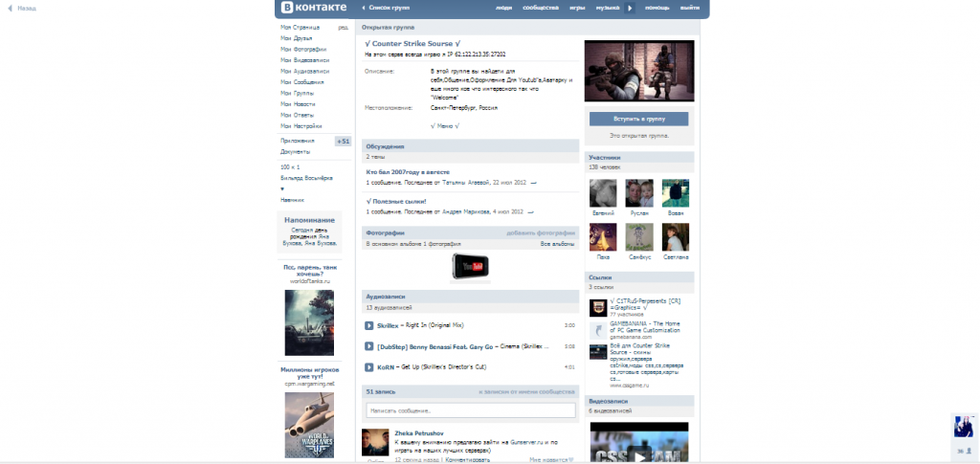Viewport: 980px width, 464px height.
Task: Click the VKontakte logo in header
Action: point(315,8)
